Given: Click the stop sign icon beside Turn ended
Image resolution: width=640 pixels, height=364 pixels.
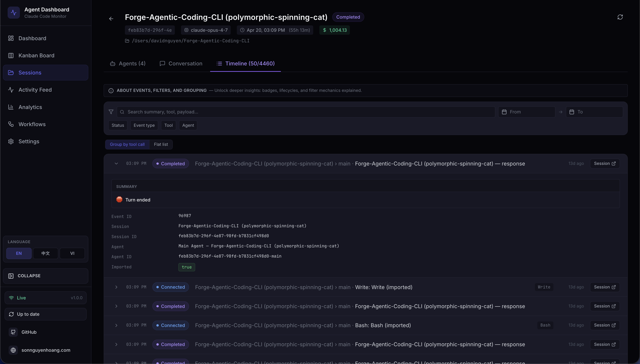Looking at the screenshot, I should click(119, 200).
